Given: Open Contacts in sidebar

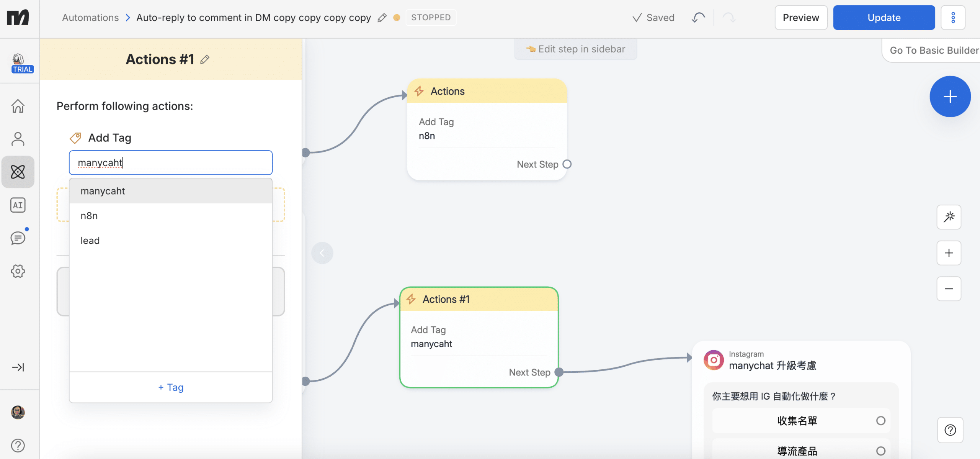Looking at the screenshot, I should click(x=18, y=139).
